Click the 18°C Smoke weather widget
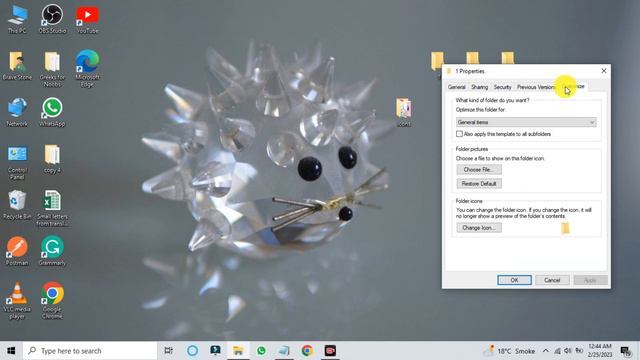Viewport: 640px width, 360px height. click(509, 351)
